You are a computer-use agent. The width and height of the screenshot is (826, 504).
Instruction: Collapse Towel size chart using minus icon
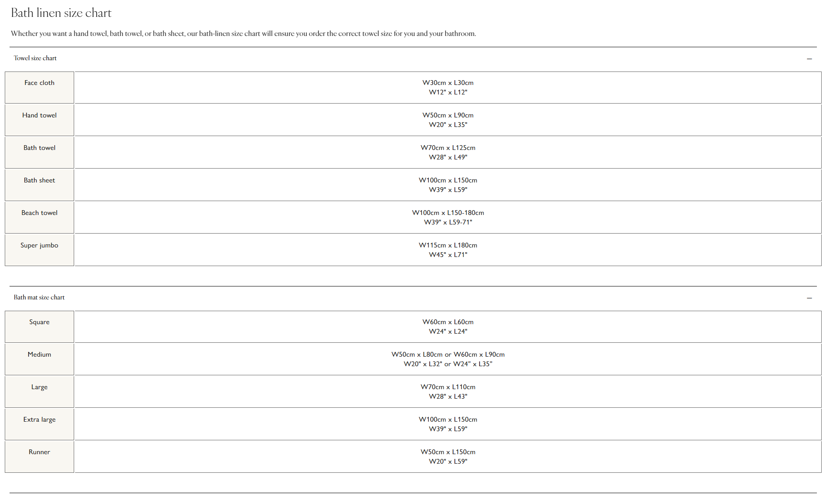click(x=809, y=59)
